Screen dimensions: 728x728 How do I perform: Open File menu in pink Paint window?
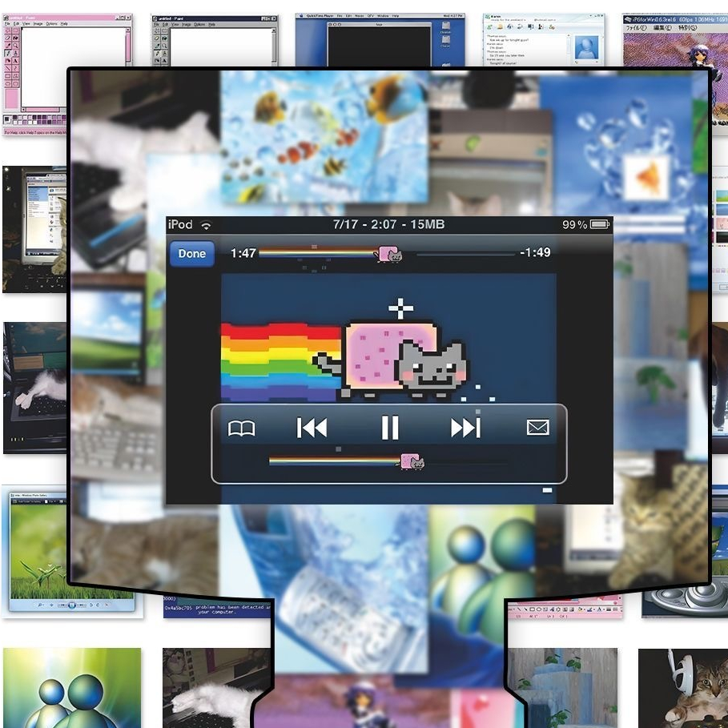(7, 24)
